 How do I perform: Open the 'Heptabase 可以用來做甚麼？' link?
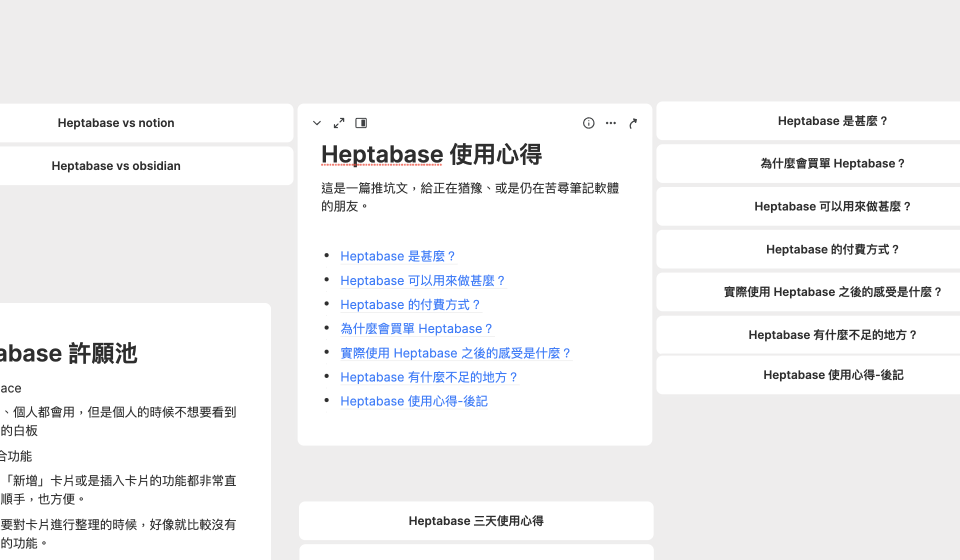[422, 280]
